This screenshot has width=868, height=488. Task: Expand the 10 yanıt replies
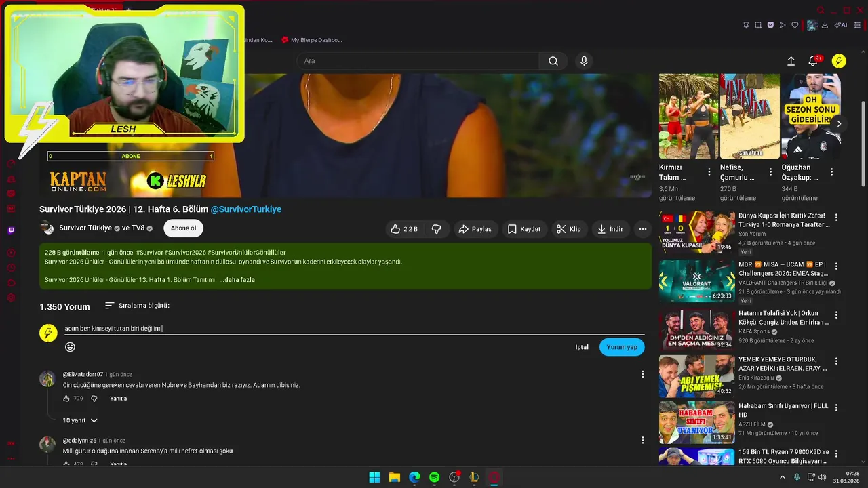(80, 420)
